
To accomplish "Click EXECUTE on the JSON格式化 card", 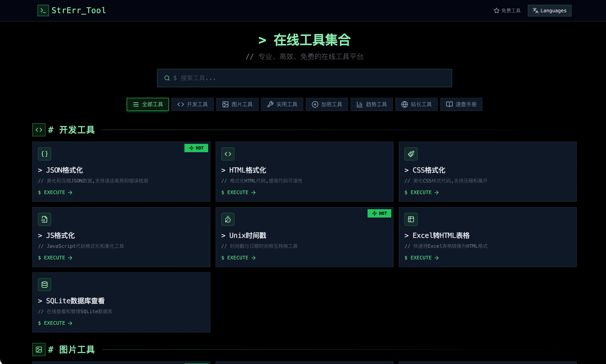I will (55, 193).
